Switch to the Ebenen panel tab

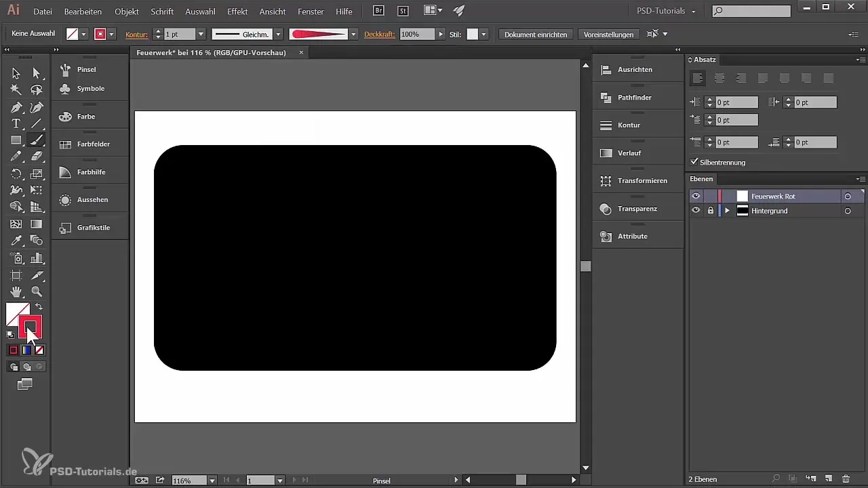point(701,179)
